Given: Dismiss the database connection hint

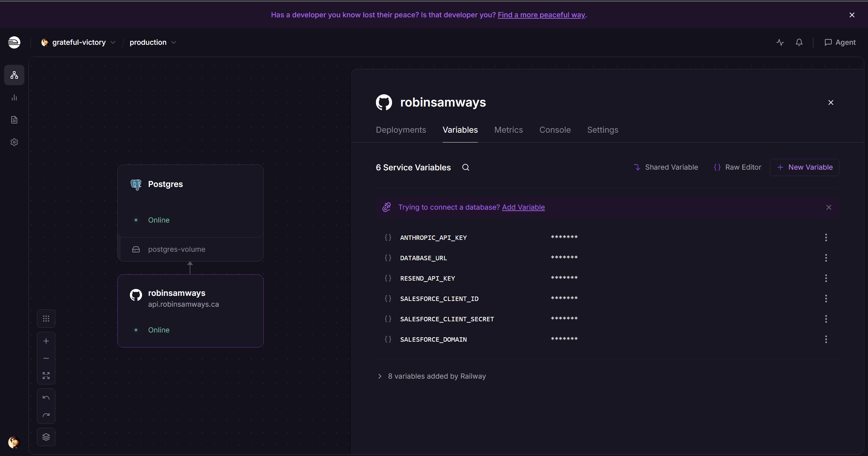Looking at the screenshot, I should [x=829, y=207].
